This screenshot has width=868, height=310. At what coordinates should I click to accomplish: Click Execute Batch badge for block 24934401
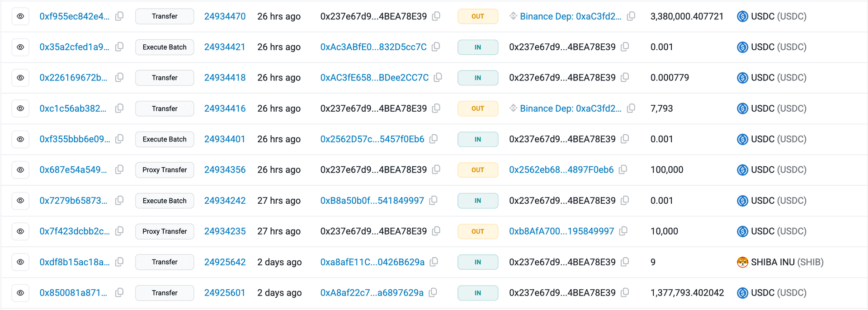165,139
